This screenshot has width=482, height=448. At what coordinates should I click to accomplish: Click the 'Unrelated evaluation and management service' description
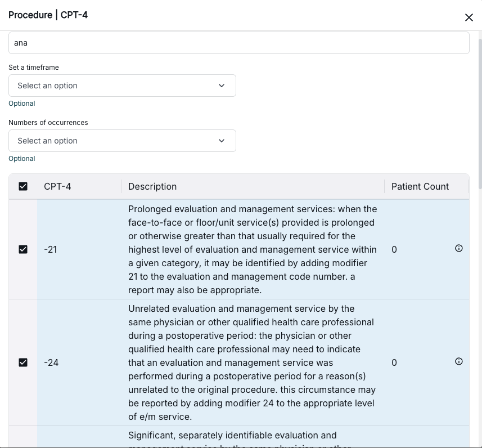(x=252, y=362)
